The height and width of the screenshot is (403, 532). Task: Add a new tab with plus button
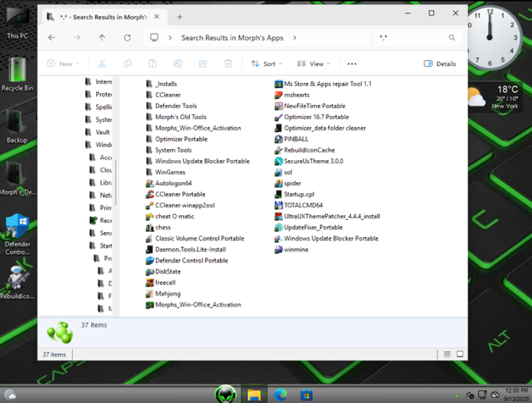click(x=180, y=17)
